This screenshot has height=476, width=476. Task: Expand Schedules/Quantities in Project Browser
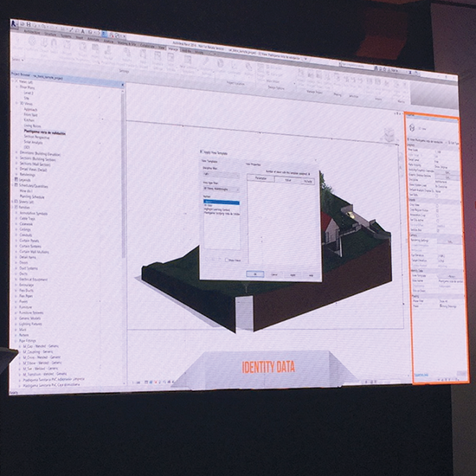point(13,185)
